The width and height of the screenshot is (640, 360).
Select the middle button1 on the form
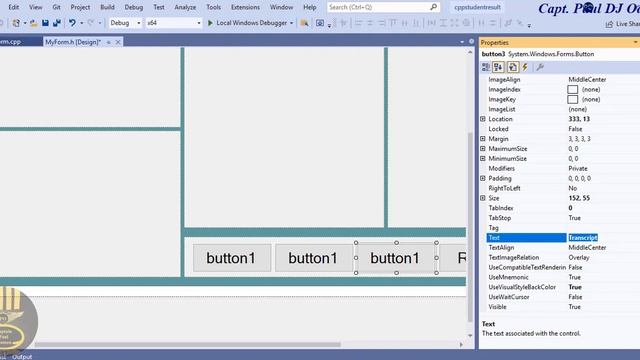pyautogui.click(x=313, y=258)
